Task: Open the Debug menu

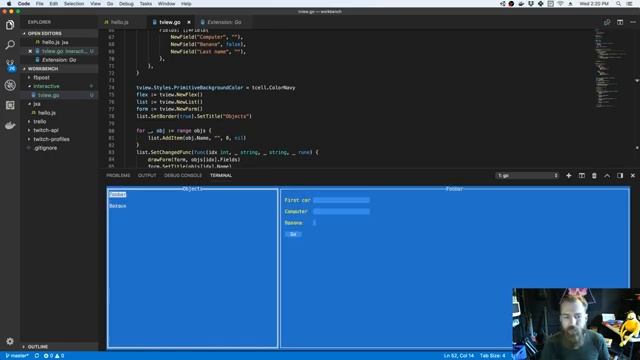Action: [x=126, y=4]
